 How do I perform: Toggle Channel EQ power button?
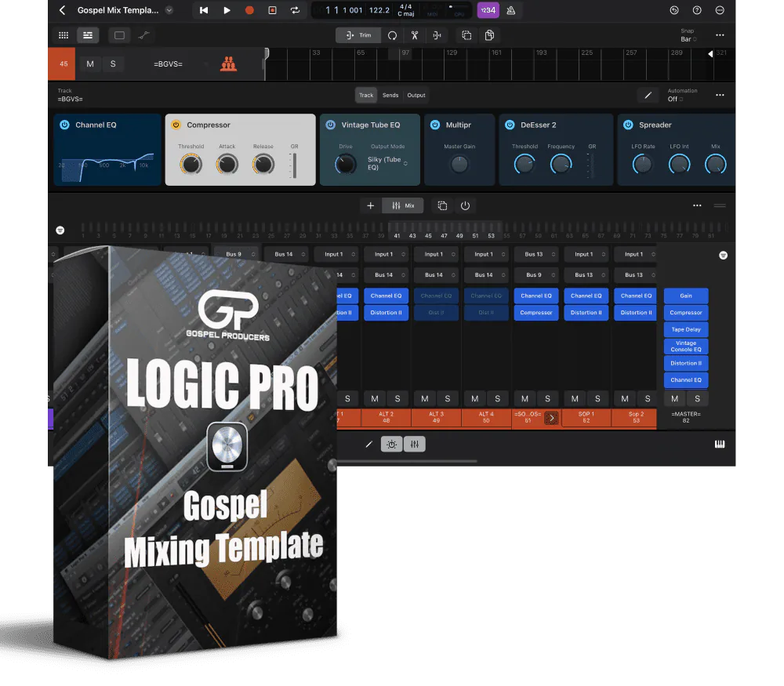coord(64,125)
